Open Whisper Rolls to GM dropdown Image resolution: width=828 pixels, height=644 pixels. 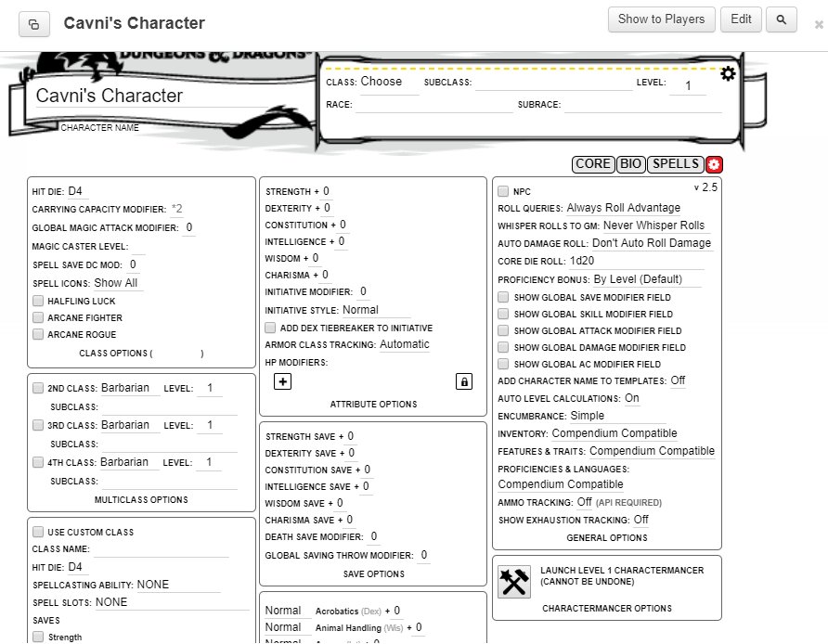pos(656,225)
